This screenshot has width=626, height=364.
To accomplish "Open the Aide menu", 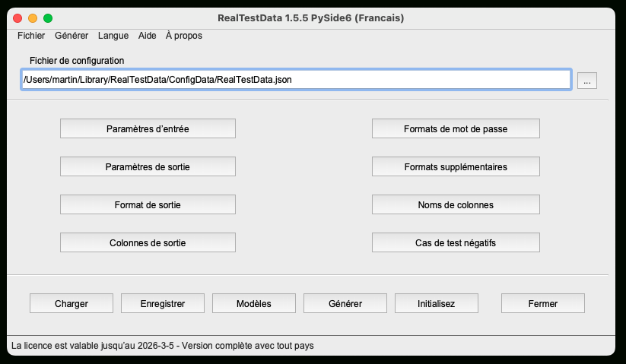I will pos(147,36).
